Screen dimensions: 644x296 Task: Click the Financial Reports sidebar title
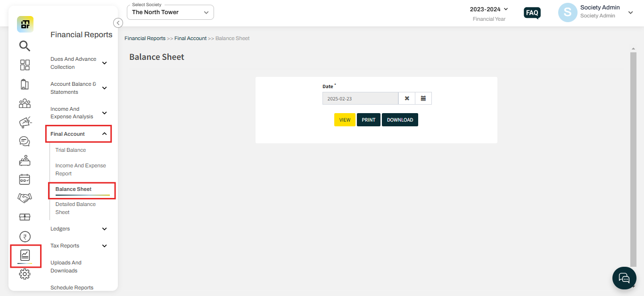[82, 35]
